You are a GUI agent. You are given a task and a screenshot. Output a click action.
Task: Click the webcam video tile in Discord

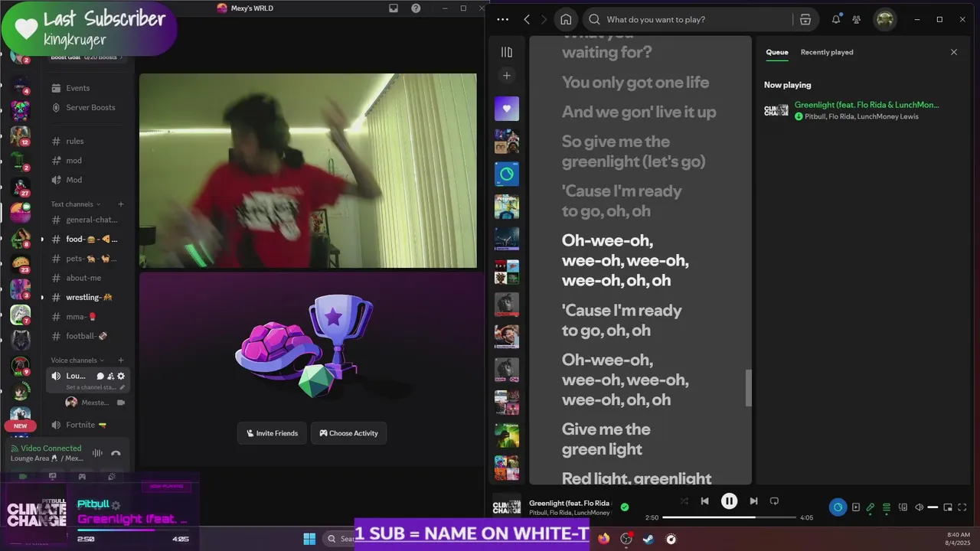coord(308,171)
